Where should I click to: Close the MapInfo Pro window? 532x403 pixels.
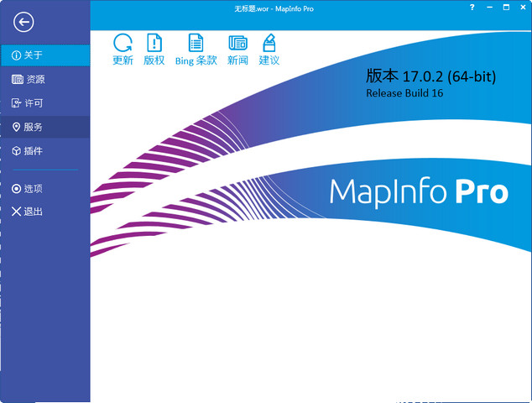pyautogui.click(x=523, y=8)
